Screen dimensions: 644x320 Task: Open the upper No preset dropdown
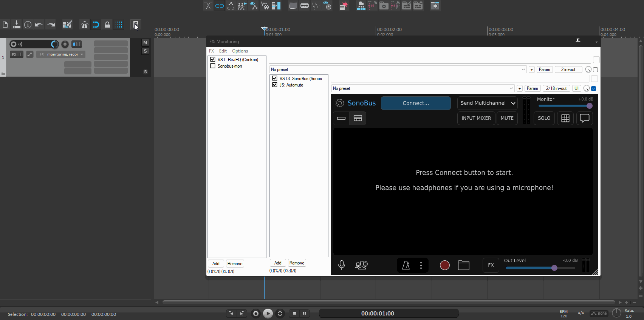point(398,70)
